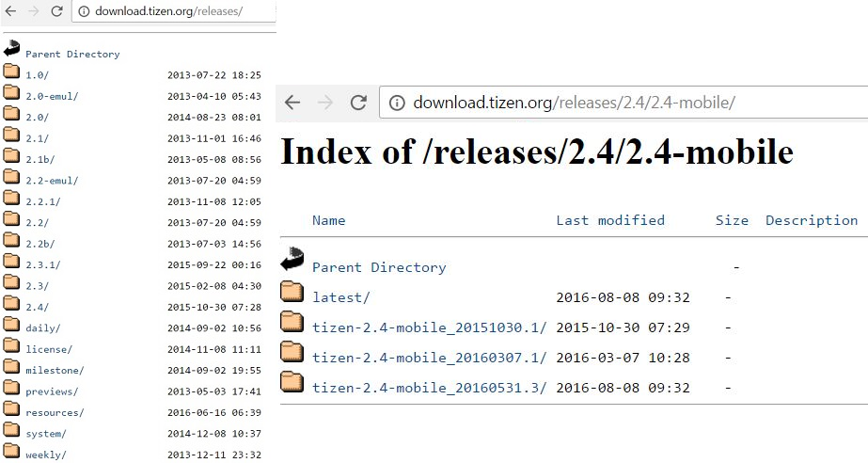Open the 1.0/ directory link
868x463 pixels.
point(37,74)
